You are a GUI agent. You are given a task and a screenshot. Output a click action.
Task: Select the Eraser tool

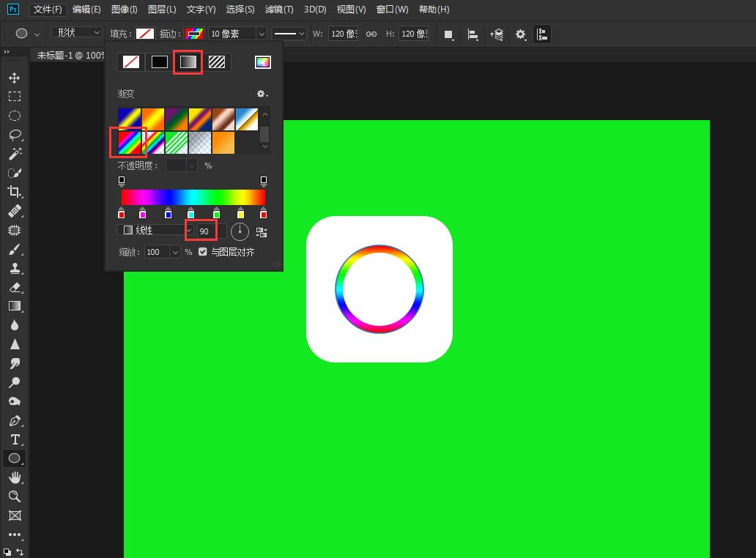14,287
